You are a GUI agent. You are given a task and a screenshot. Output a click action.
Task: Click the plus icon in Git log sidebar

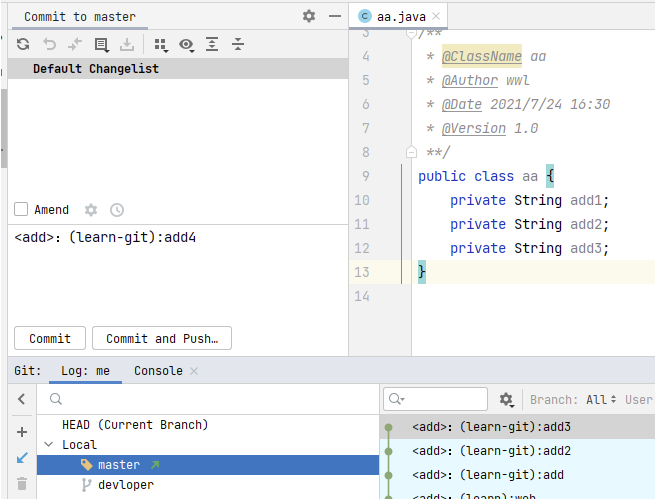(x=22, y=432)
